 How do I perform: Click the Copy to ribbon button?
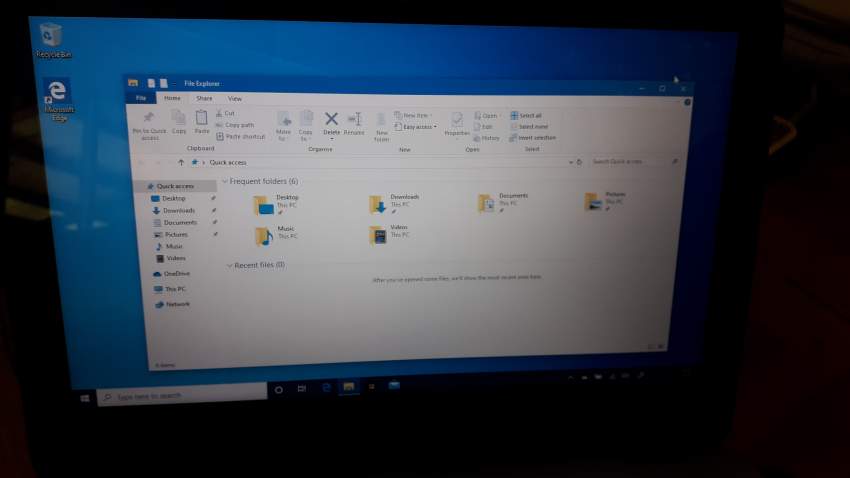point(306,126)
